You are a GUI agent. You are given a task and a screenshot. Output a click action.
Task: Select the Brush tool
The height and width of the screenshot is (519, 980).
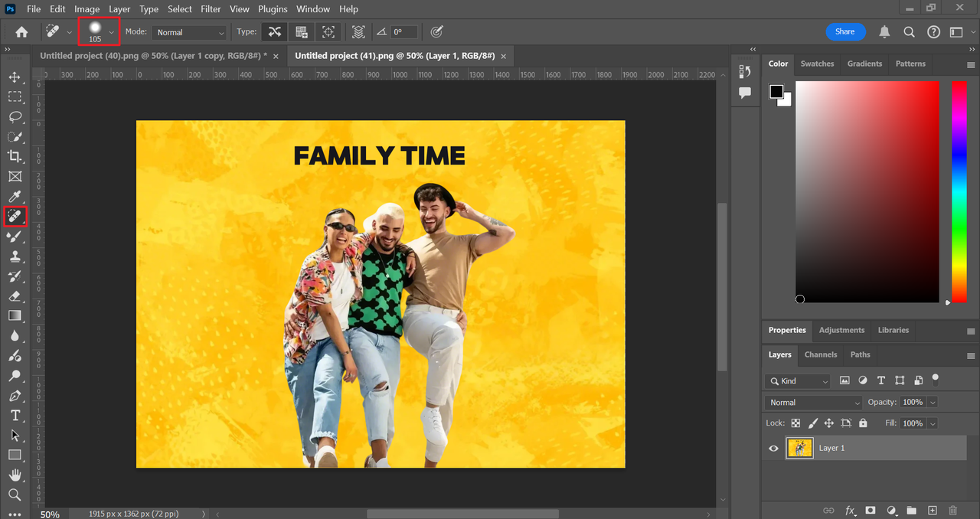15,237
